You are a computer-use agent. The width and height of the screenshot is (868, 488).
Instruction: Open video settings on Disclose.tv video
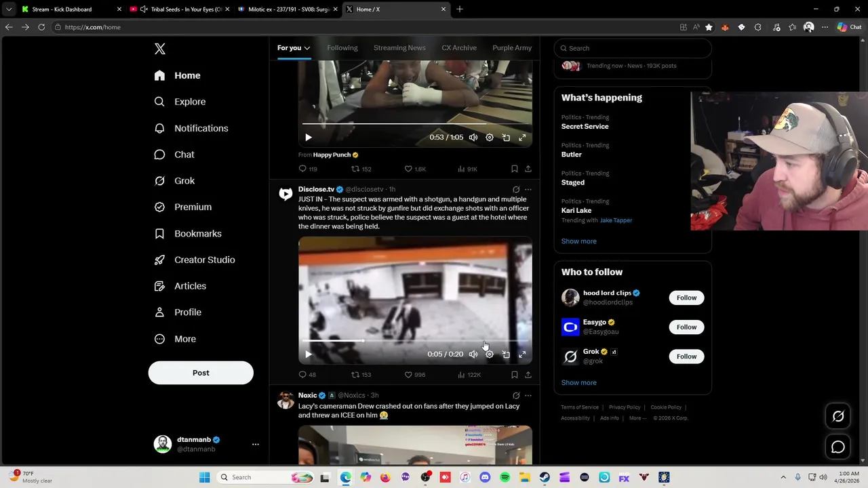490,354
